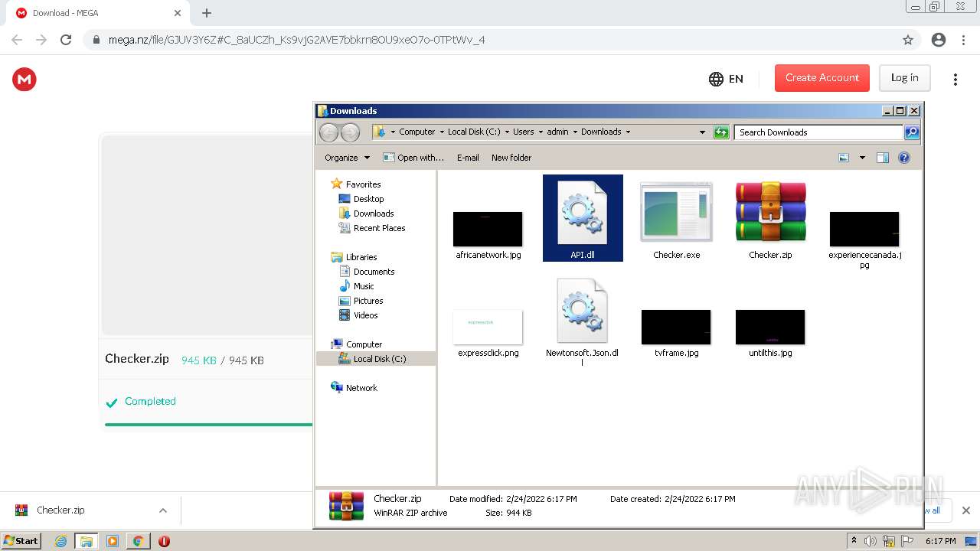Image resolution: width=980 pixels, height=551 pixels.
Task: Open Videos library
Action: pyautogui.click(x=365, y=315)
